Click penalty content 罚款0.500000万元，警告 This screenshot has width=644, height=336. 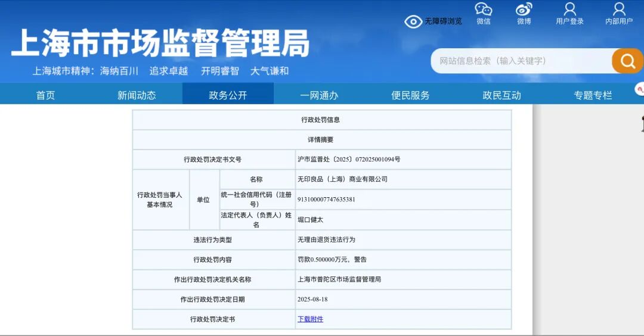pos(332,260)
